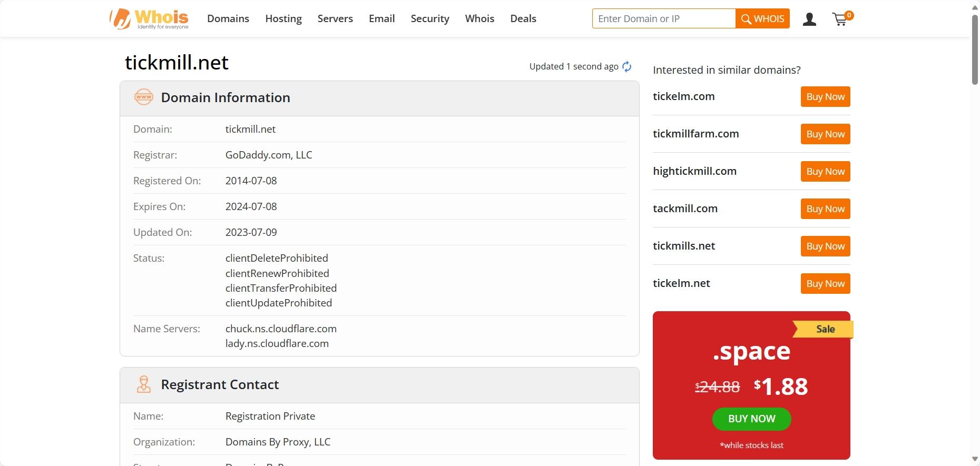Screen dimensions: 980x466
Task: Open the Domains menu
Action: (228, 18)
